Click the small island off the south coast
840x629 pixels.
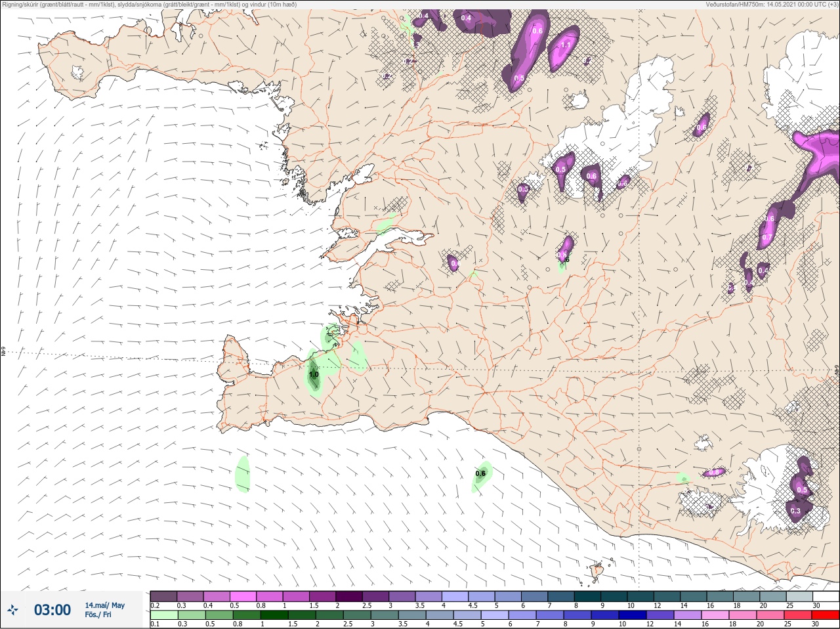tap(597, 571)
